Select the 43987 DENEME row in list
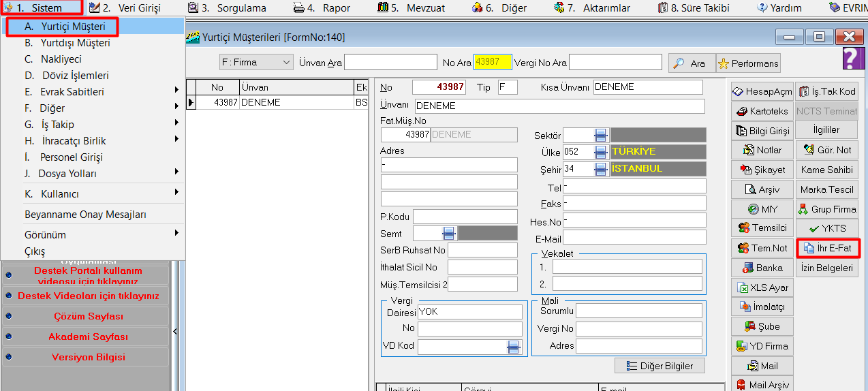This screenshot has width=868, height=391. point(278,103)
